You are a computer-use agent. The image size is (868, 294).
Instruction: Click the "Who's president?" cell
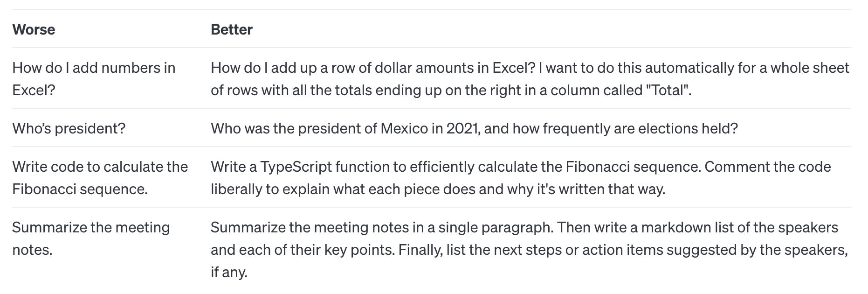69,128
